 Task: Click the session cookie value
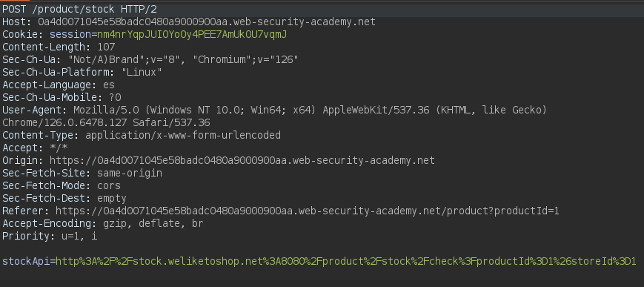click(192, 35)
